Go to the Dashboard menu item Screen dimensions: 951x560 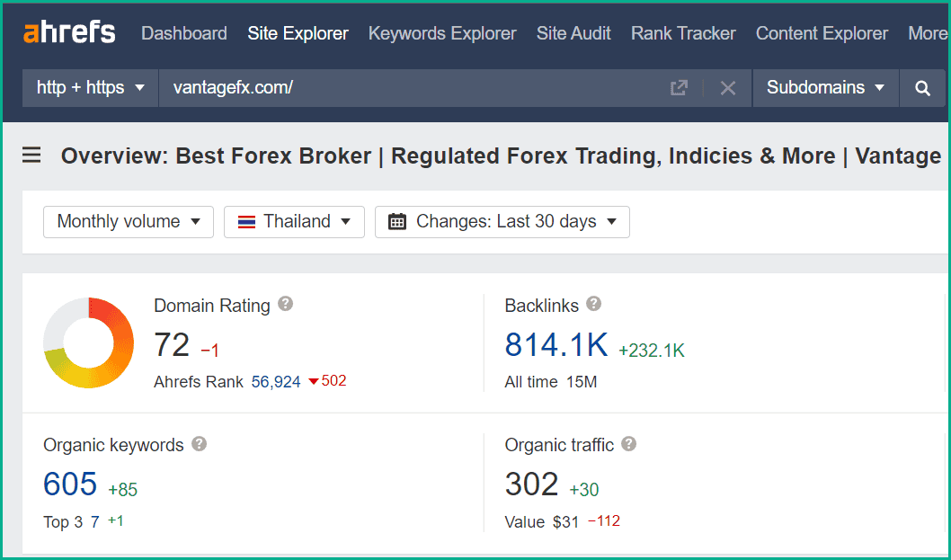[x=184, y=33]
